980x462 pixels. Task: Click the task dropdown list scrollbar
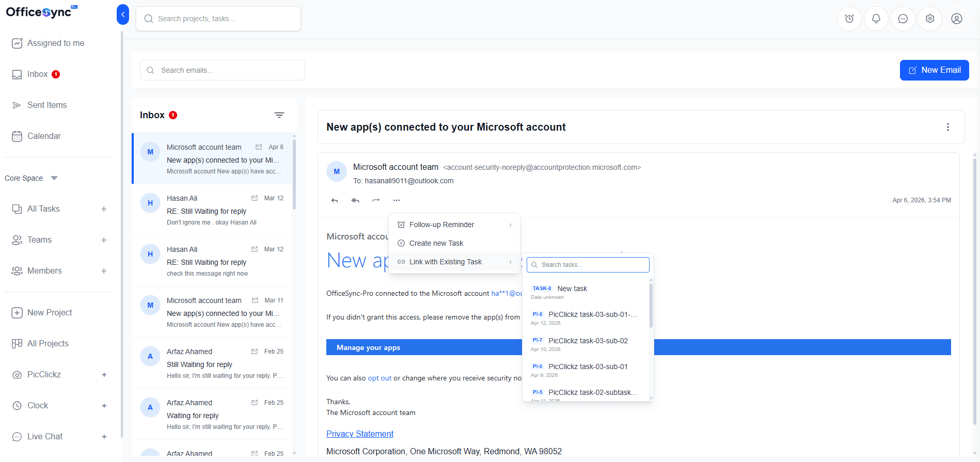651,305
